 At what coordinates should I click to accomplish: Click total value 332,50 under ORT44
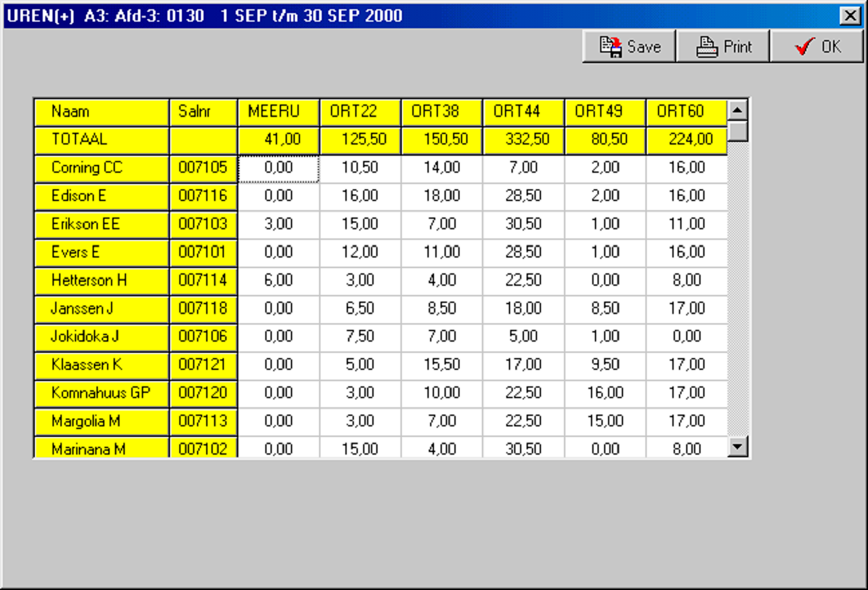pos(523,140)
